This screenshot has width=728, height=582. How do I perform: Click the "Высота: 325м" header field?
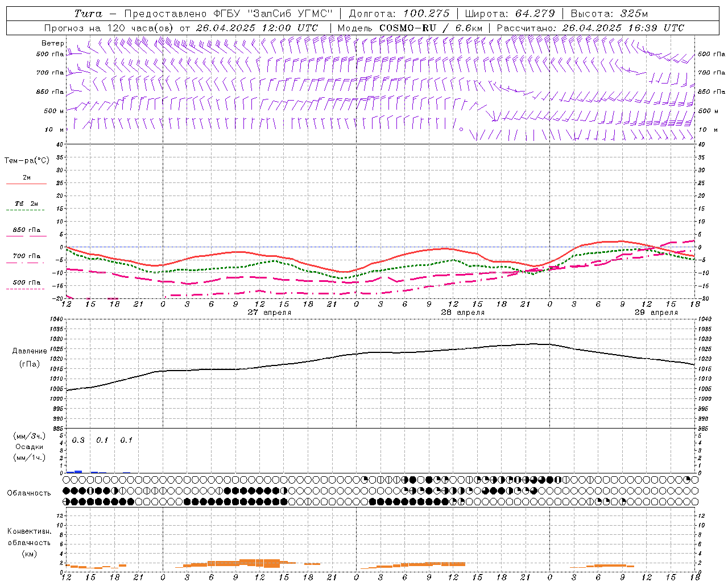(609, 14)
